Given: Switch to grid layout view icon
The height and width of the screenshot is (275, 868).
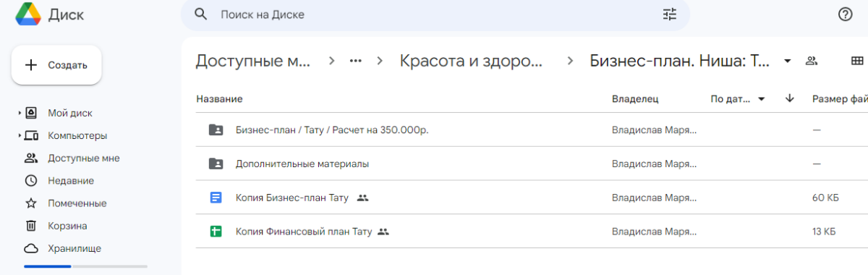Looking at the screenshot, I should (x=857, y=61).
